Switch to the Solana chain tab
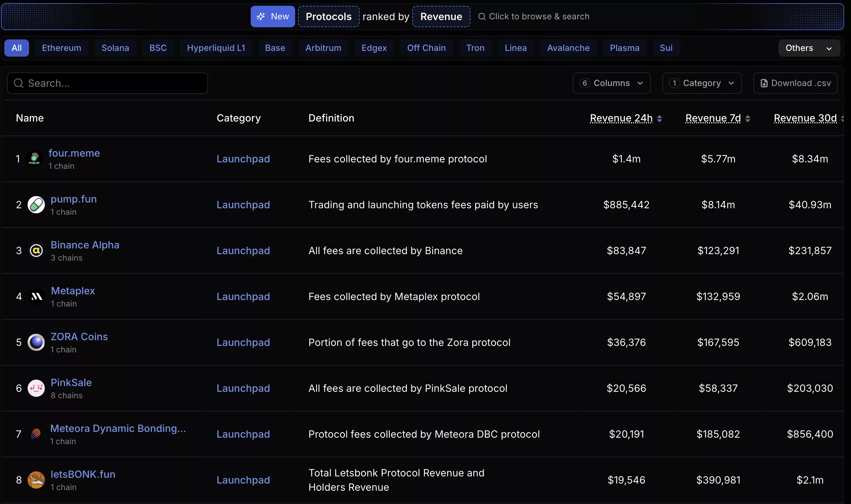Image resolution: width=851 pixels, height=504 pixels. (115, 48)
